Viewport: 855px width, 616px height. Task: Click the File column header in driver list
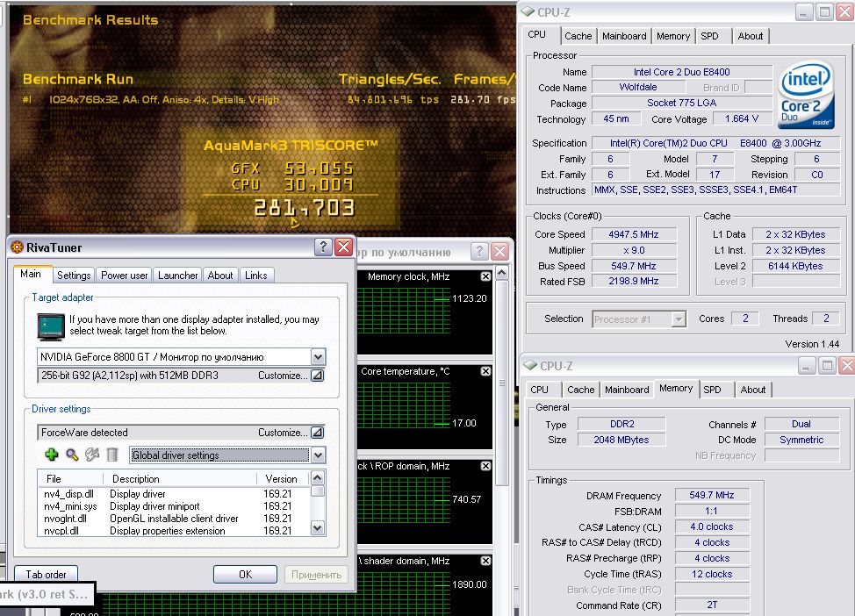(70, 478)
